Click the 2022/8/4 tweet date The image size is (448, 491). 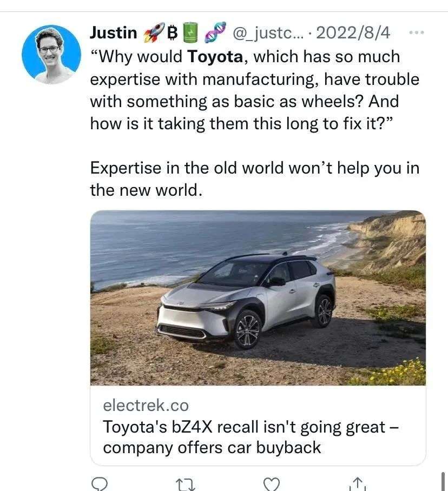click(353, 32)
